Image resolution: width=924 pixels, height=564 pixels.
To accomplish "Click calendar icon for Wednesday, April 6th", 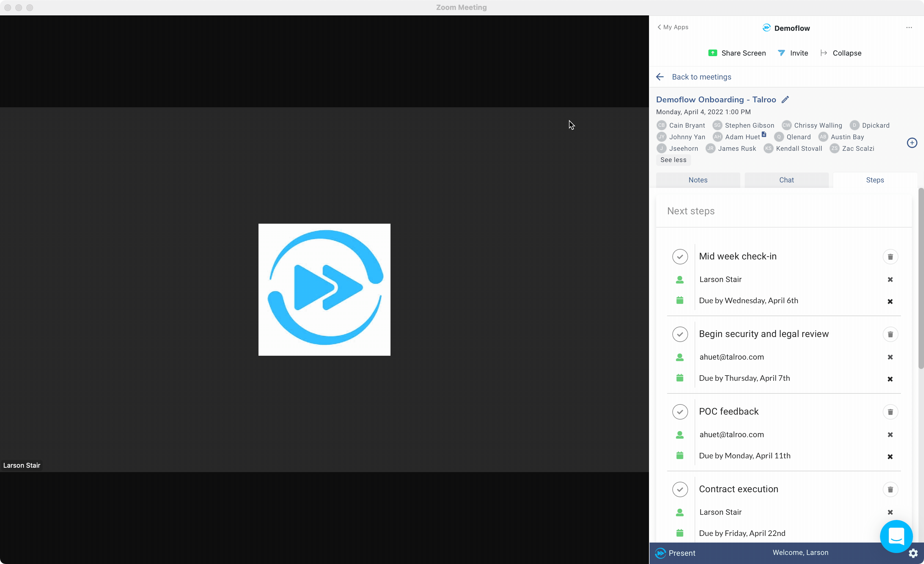I will pyautogui.click(x=680, y=300).
